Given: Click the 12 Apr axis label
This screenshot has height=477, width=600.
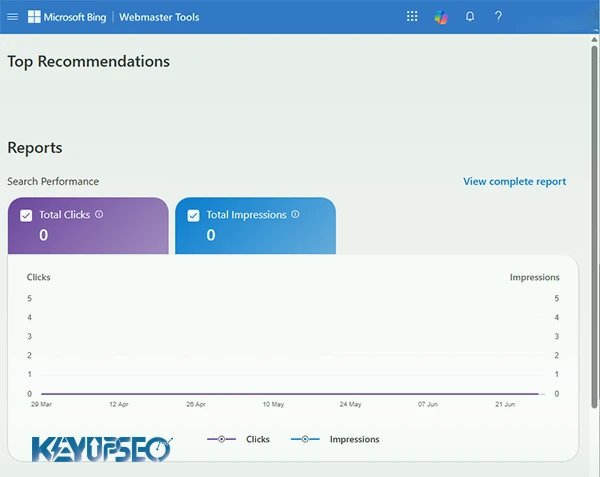Looking at the screenshot, I should (119, 404).
